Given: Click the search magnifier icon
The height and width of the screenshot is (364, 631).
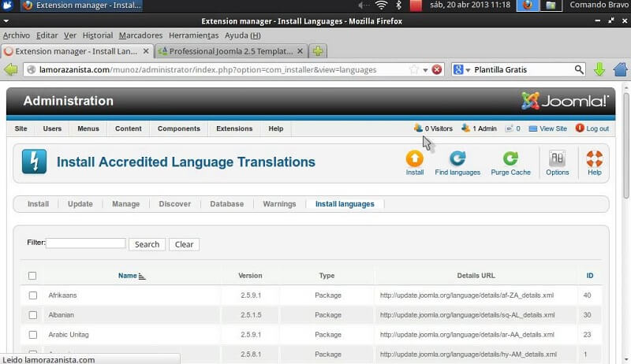Looking at the screenshot, I should pos(579,69).
